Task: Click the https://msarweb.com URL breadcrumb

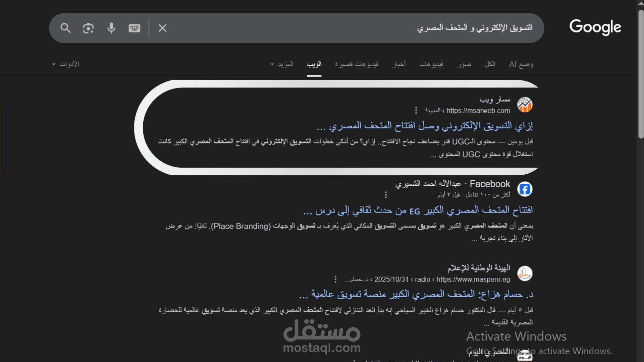Action: (478, 111)
